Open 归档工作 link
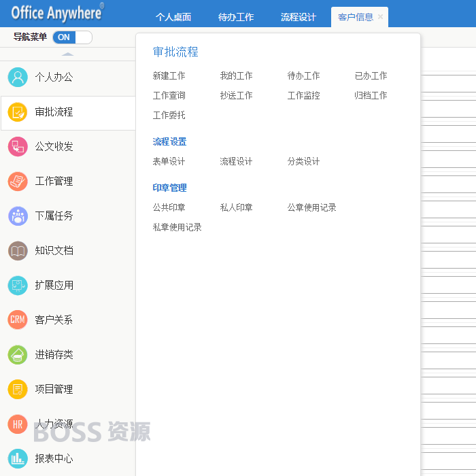 tap(371, 95)
